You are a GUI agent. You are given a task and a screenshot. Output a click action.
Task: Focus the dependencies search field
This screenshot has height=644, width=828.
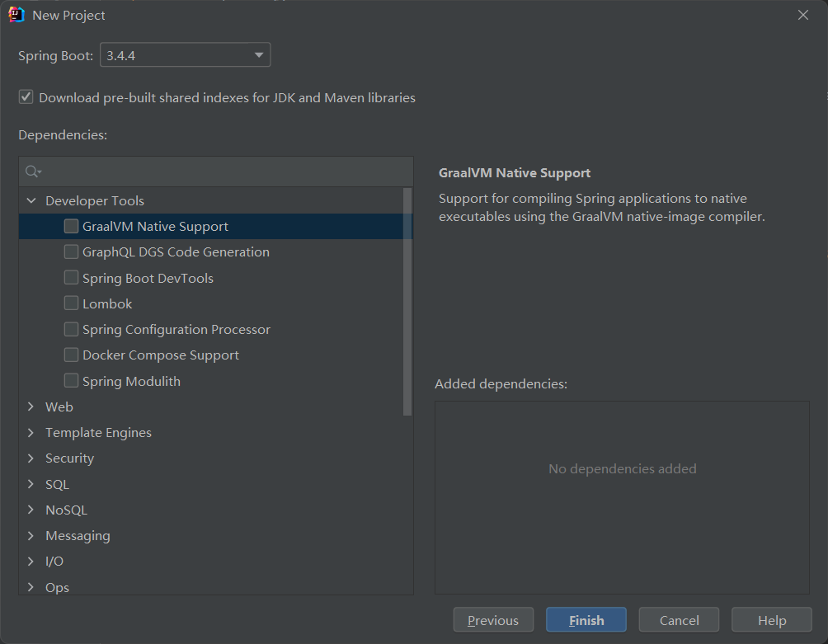[216, 172]
